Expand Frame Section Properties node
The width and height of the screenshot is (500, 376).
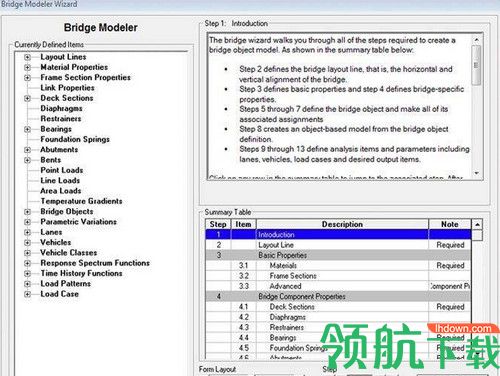[27, 78]
